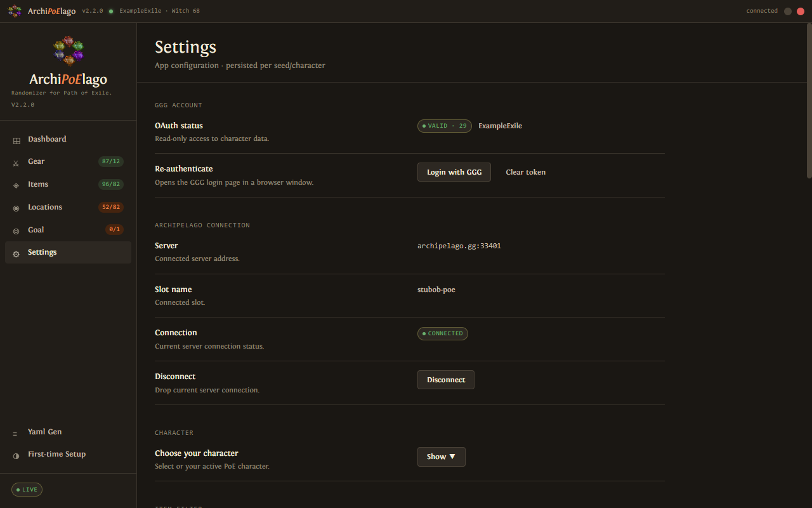Click the GGG ACCOUNT section header

coord(178,105)
